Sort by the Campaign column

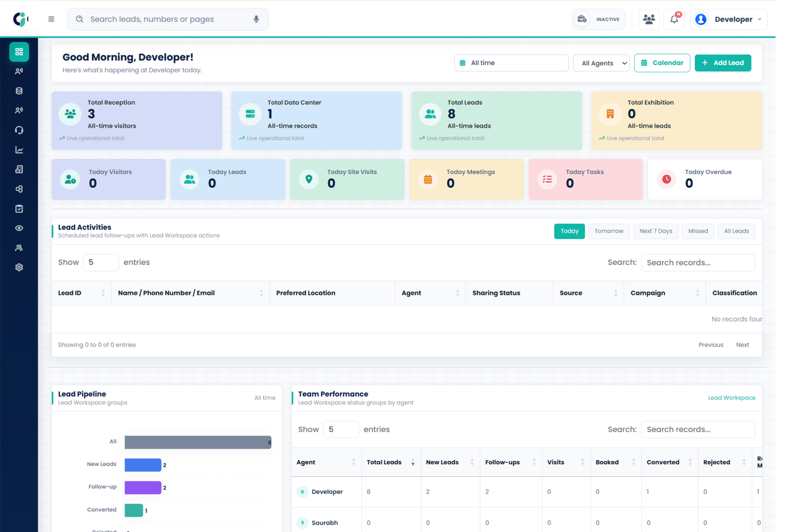[x=665, y=293]
